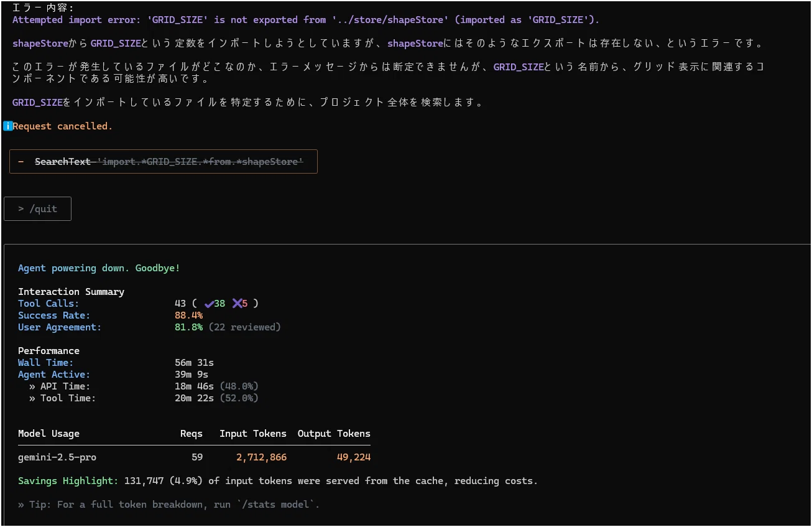Click the 'エラー内容:' heading
Viewport: 812px width, 527px height.
[x=43, y=8]
